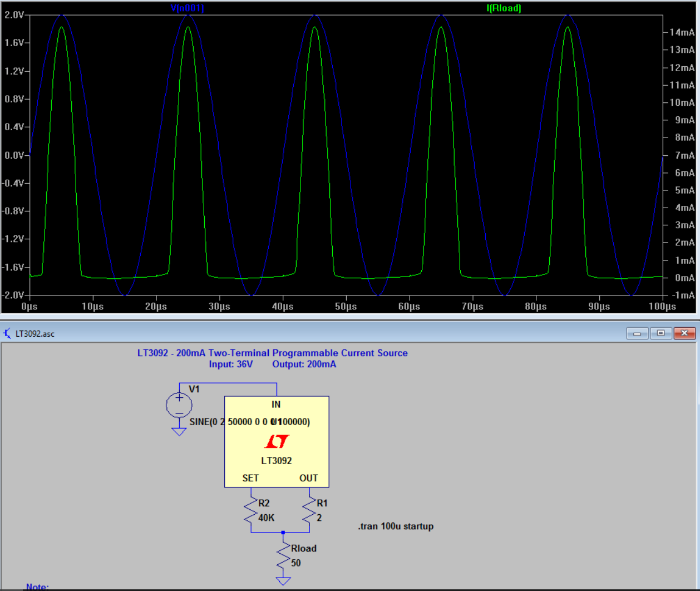Click the 20µs time axis label
Screen dimensions: 700x591
pyautogui.click(x=156, y=307)
